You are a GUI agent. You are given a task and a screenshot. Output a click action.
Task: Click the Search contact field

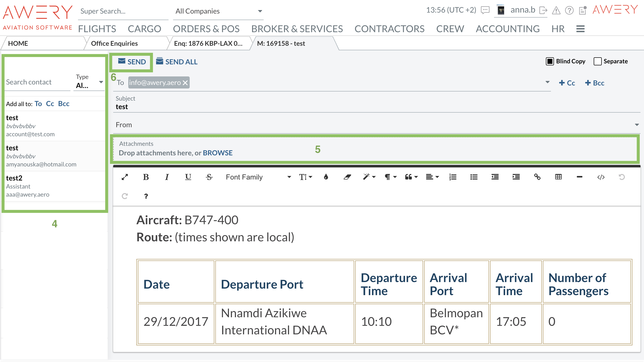click(38, 82)
